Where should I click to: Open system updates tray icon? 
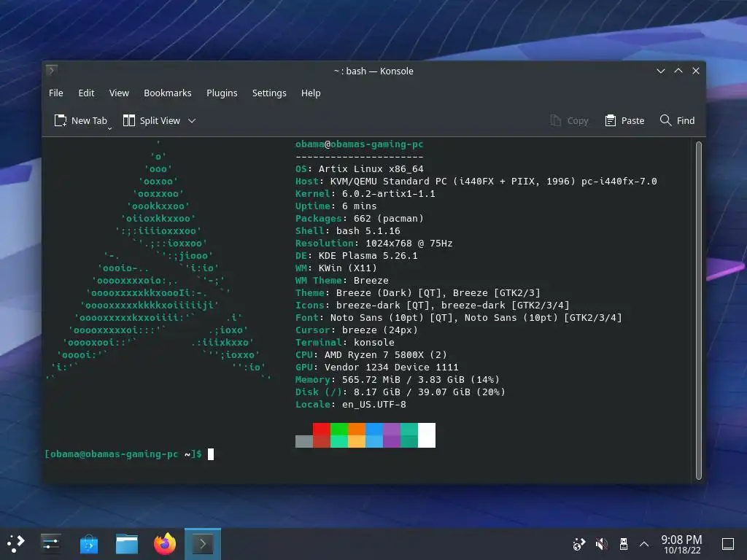[x=578, y=544]
